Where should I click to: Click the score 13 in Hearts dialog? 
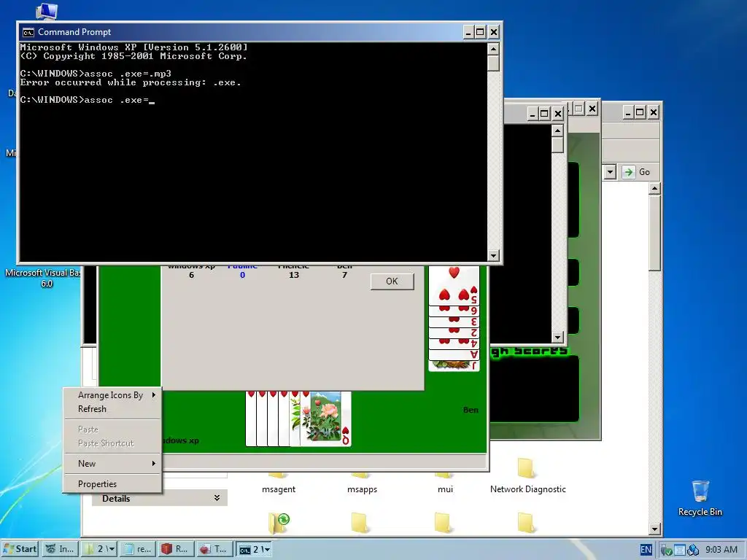[294, 275]
